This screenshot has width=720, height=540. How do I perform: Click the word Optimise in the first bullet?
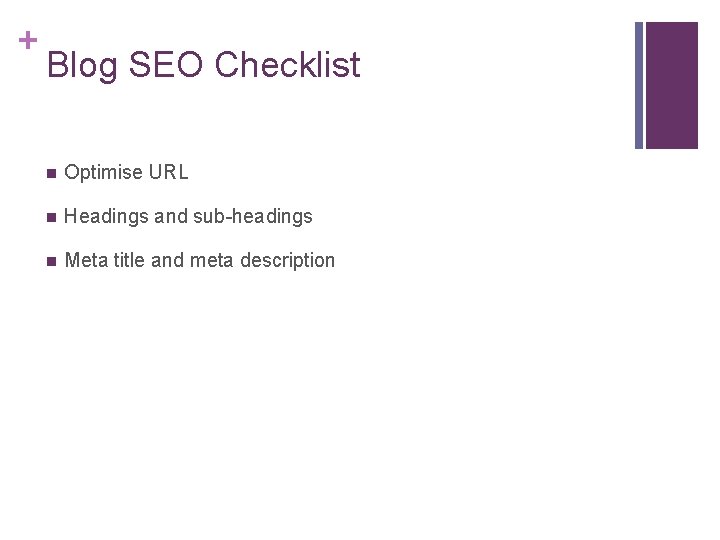(x=103, y=172)
